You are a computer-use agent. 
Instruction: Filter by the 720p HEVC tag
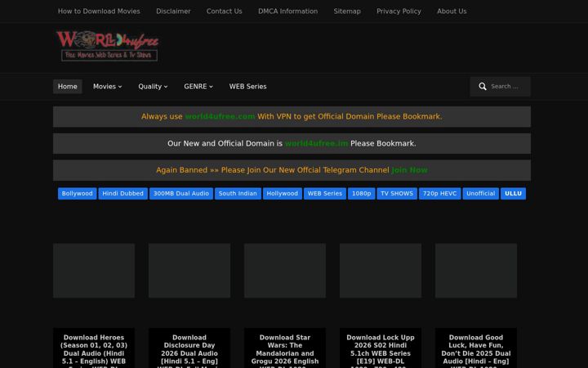point(440,193)
